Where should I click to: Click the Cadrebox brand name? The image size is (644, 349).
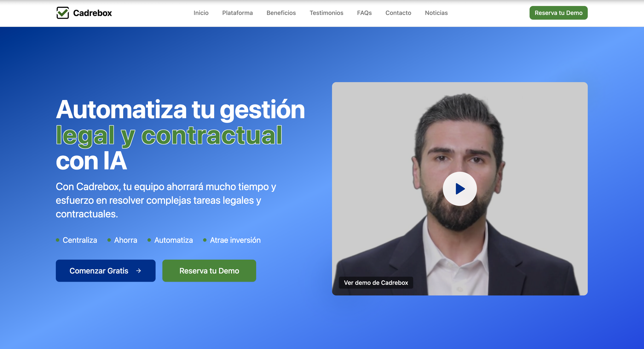pyautogui.click(x=92, y=13)
